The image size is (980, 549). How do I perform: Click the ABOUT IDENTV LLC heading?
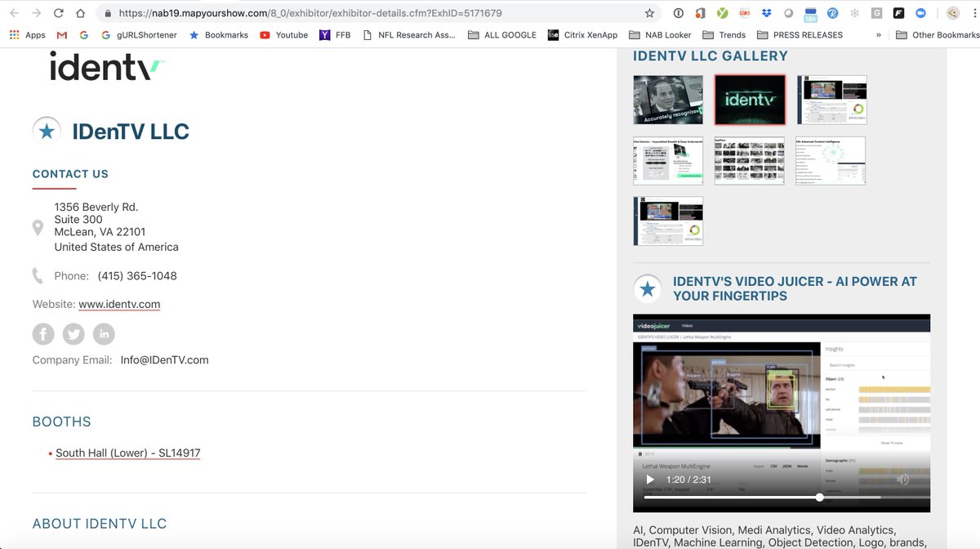click(x=100, y=524)
